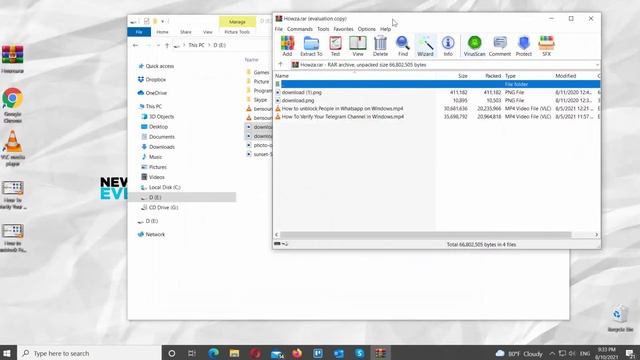
Task: Open Microsoft Edge from taskbar
Action: click(x=213, y=353)
